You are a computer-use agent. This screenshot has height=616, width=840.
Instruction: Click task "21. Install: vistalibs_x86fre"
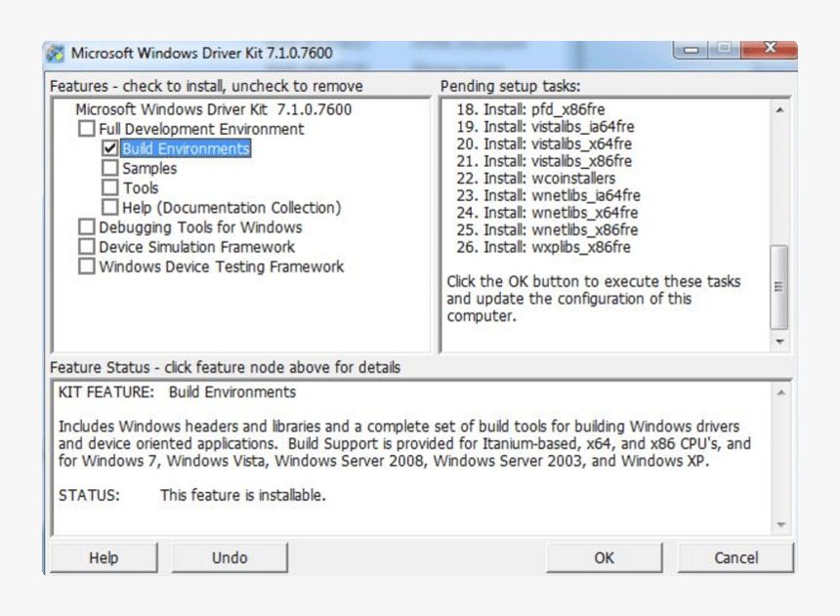(544, 161)
